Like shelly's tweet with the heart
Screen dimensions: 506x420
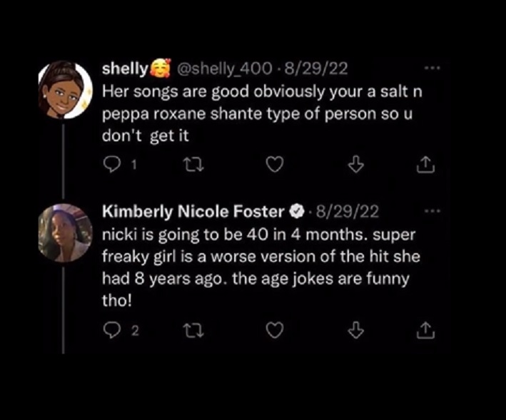(x=275, y=165)
